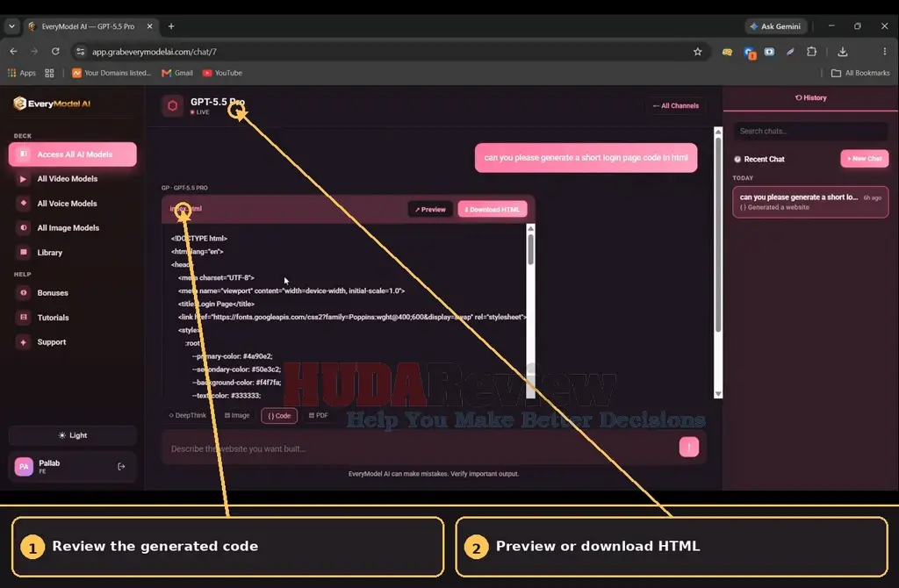
Task: Click the Library sidebar icon
Action: tap(23, 252)
